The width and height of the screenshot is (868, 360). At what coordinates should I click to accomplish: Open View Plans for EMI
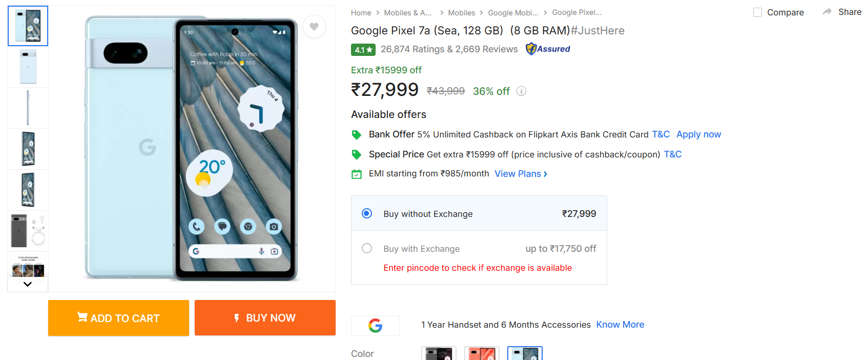click(521, 174)
